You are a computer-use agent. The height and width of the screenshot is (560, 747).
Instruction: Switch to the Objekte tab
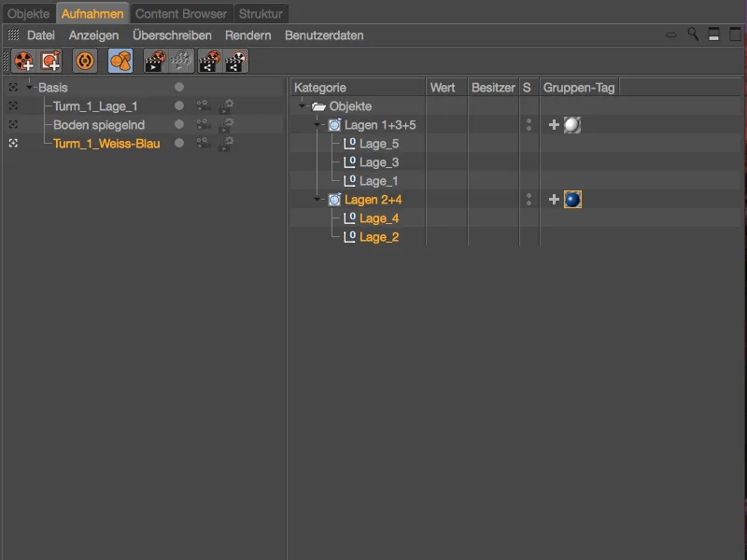[x=28, y=13]
